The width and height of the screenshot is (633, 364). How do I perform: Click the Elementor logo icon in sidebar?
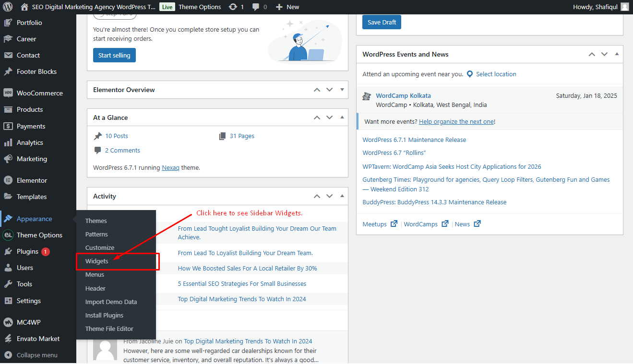[x=8, y=180]
